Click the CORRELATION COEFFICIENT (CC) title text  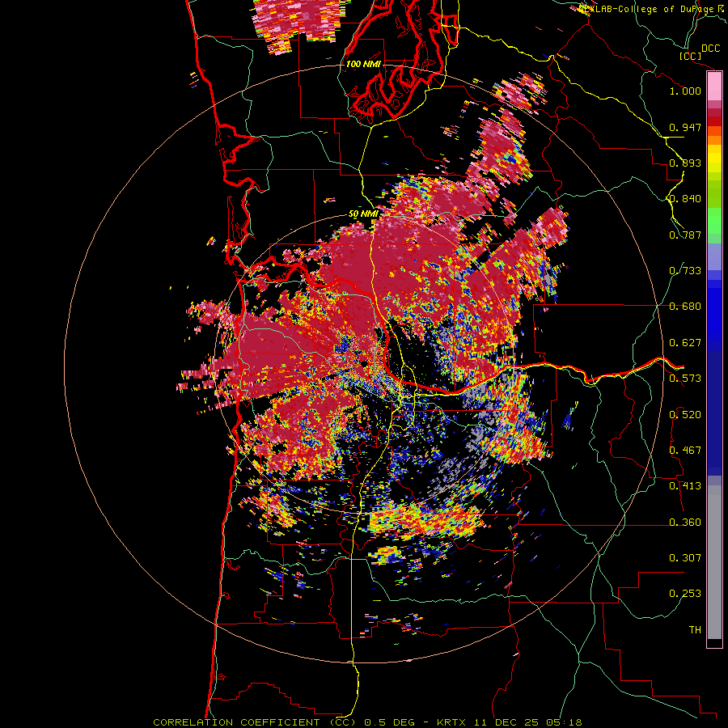click(255, 722)
